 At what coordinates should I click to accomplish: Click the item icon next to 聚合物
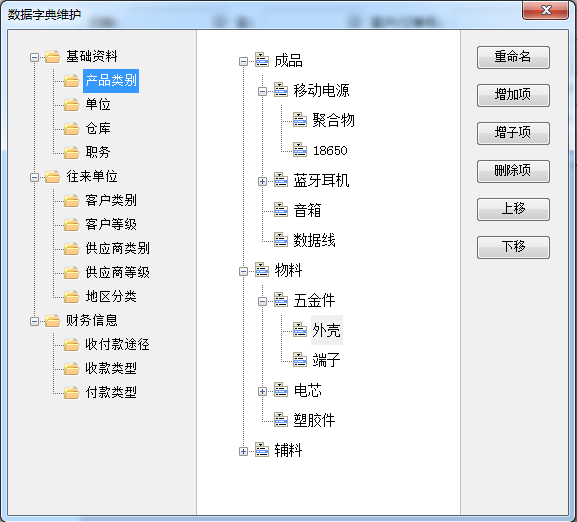pyautogui.click(x=300, y=120)
